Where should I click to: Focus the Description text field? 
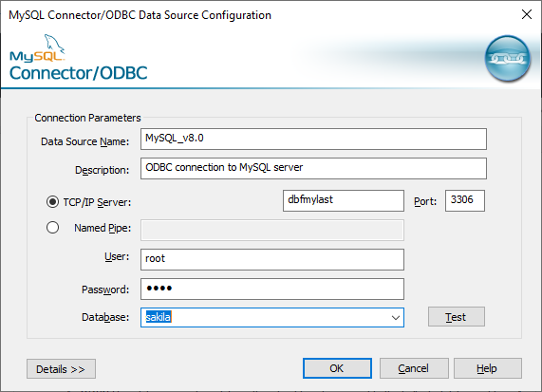point(313,168)
